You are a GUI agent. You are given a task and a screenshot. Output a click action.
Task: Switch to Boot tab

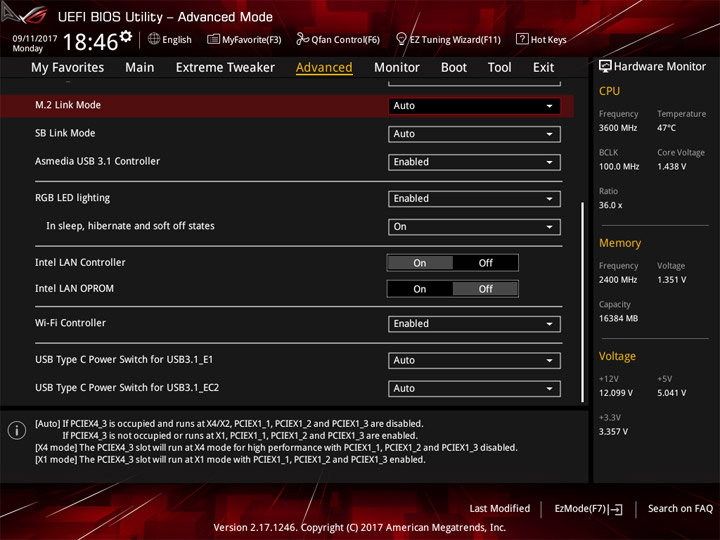coord(454,68)
